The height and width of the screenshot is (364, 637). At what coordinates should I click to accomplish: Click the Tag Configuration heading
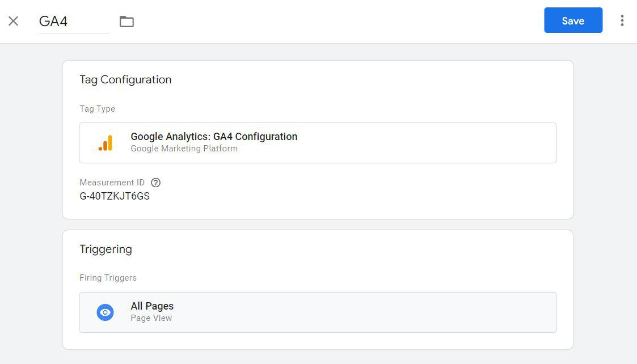[125, 79]
